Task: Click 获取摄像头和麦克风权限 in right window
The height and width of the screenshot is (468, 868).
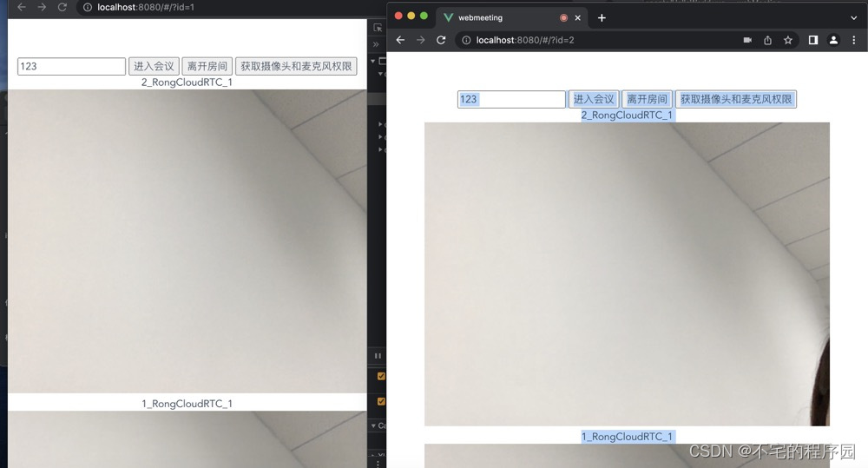Action: coord(736,99)
